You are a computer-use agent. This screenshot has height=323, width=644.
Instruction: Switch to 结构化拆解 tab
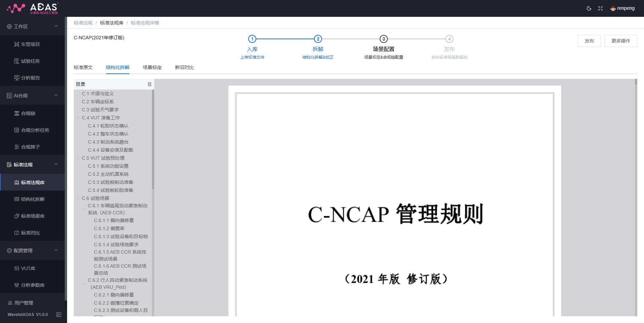118,67
